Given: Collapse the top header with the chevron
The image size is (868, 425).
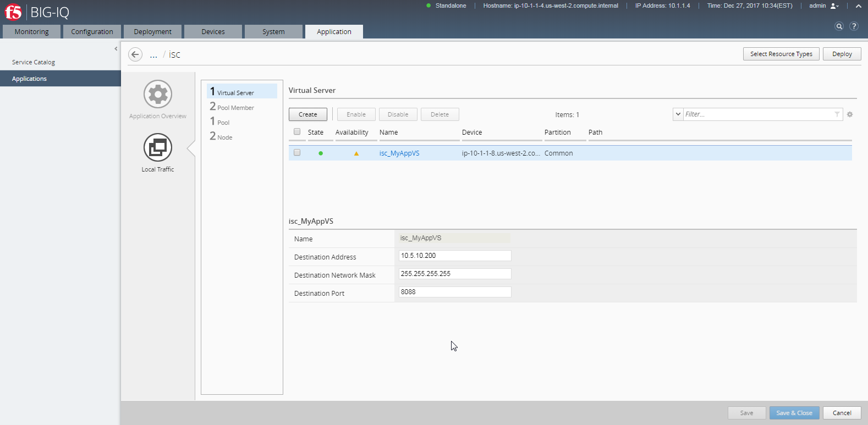Looking at the screenshot, I should 858,6.
